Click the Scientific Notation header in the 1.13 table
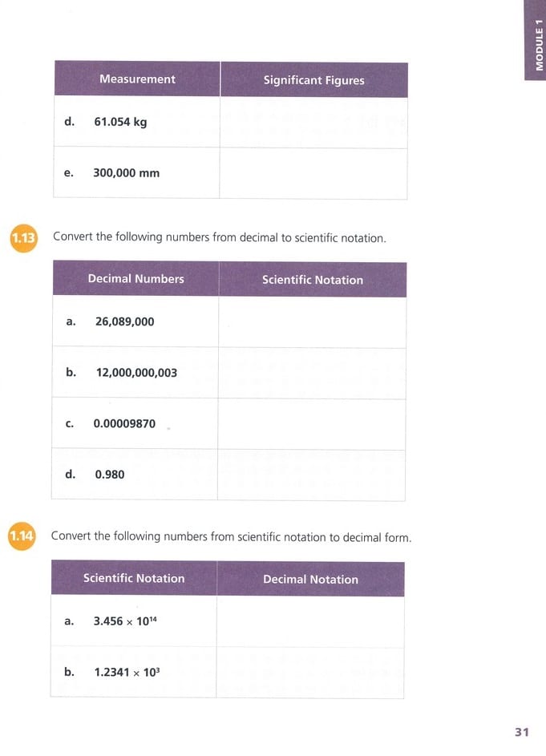This screenshot has height=756, width=546. point(312,280)
